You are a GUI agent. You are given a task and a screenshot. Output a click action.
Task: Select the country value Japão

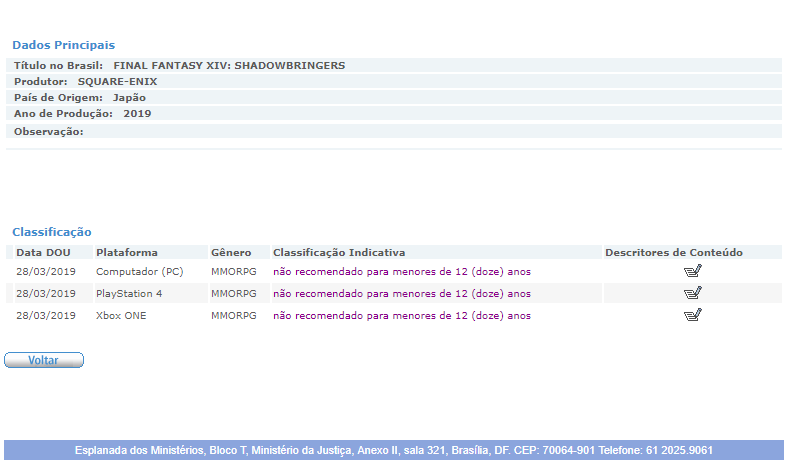129,97
